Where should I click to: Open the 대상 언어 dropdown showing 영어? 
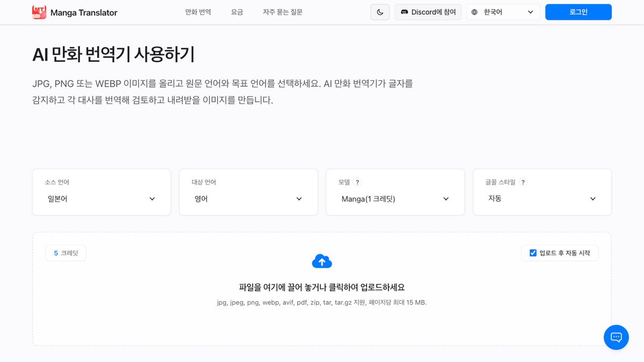pyautogui.click(x=248, y=199)
